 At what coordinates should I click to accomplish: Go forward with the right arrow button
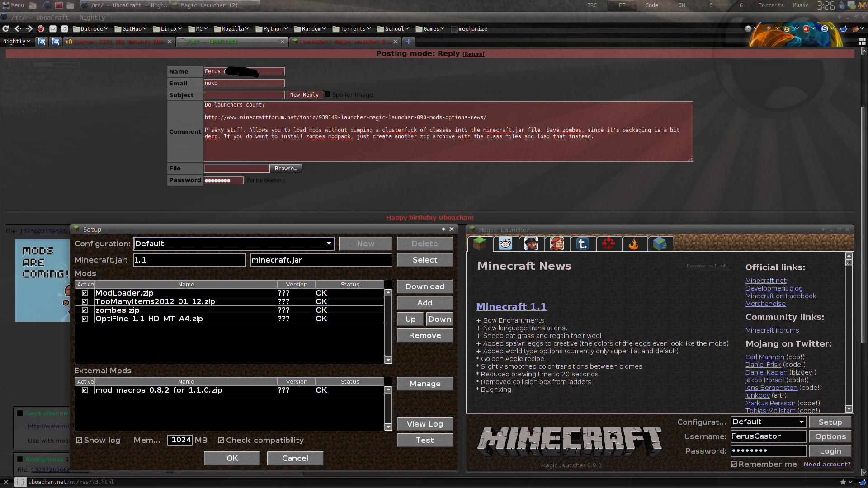(29, 28)
